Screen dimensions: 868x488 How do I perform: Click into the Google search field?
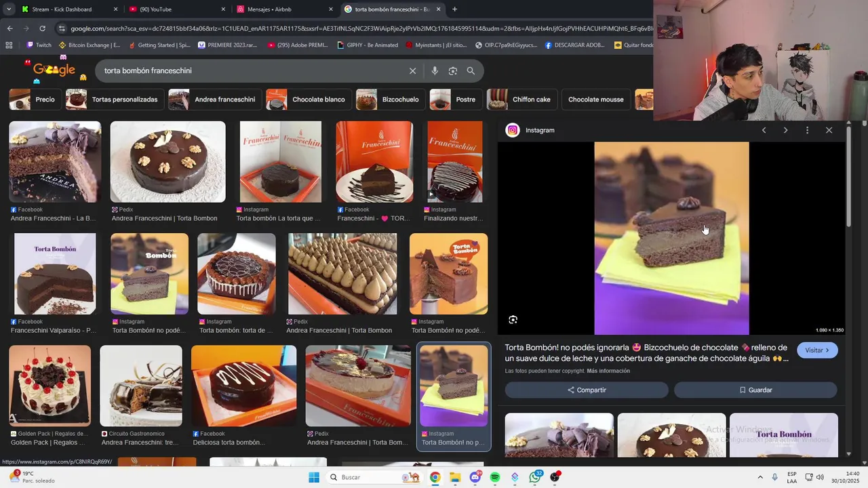[x=251, y=70]
